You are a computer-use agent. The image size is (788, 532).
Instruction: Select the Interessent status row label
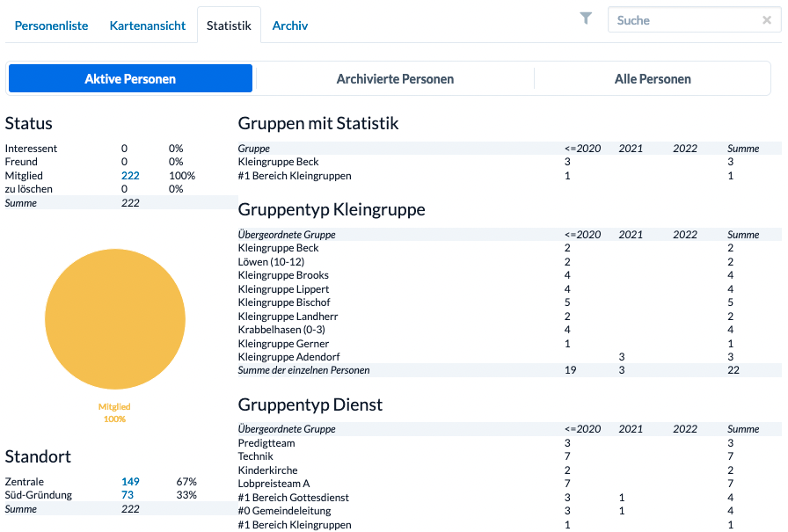point(31,149)
